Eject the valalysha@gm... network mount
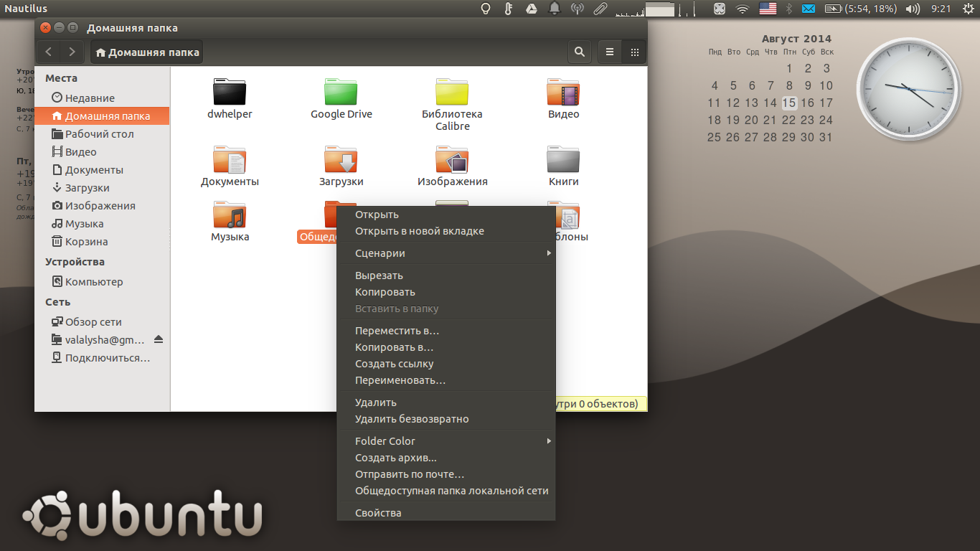 159,339
